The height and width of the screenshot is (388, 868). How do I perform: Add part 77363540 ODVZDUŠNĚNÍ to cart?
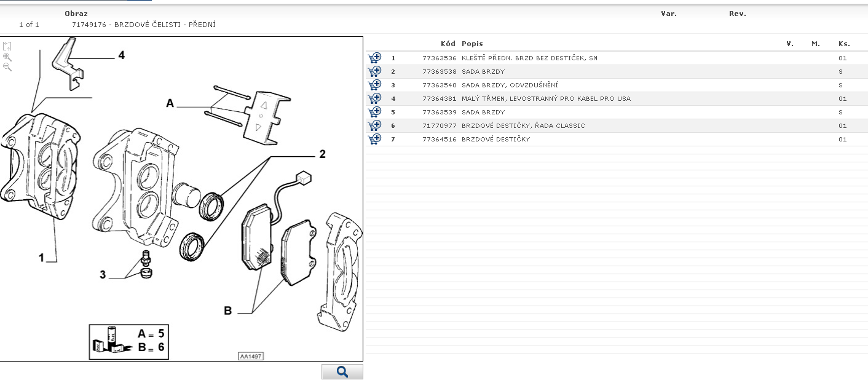click(374, 85)
